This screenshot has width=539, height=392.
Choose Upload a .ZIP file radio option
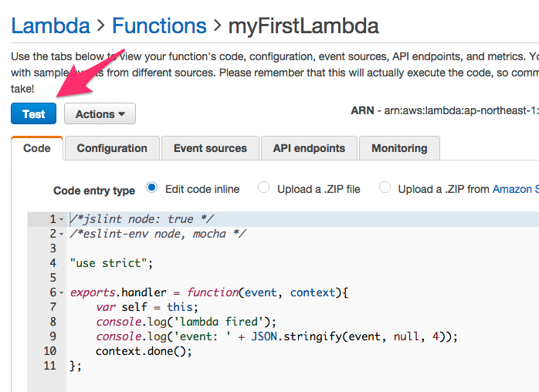pos(264,188)
